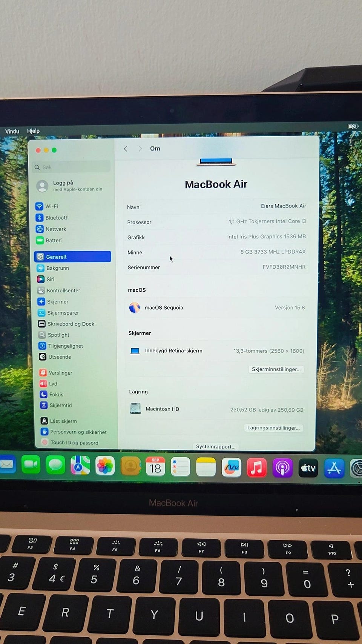Image resolution: width=362 pixels, height=644 pixels.
Task: Launch Podcasts from the Dock
Action: 282,468
